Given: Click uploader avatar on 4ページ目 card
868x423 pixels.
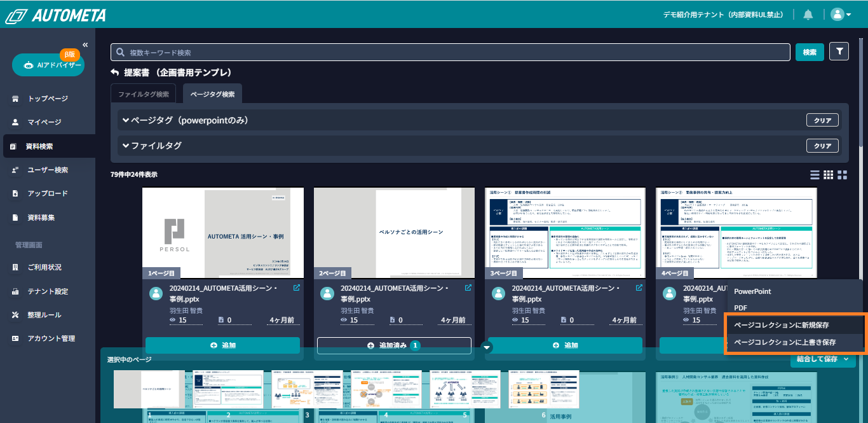Looking at the screenshot, I should coord(670,293).
